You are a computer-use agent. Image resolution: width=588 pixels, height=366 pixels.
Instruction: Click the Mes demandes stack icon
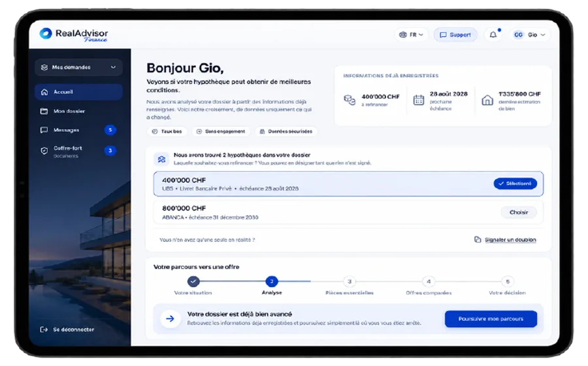pos(44,67)
